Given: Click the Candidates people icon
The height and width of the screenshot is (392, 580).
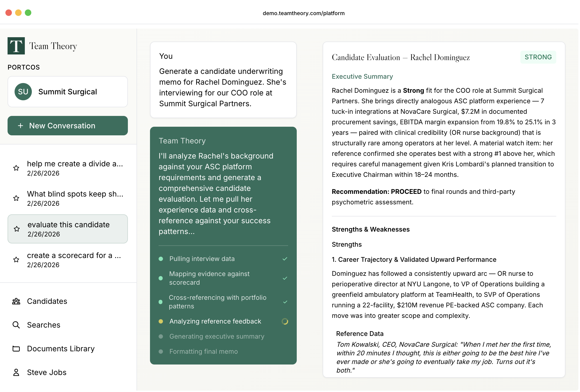Looking at the screenshot, I should point(16,301).
